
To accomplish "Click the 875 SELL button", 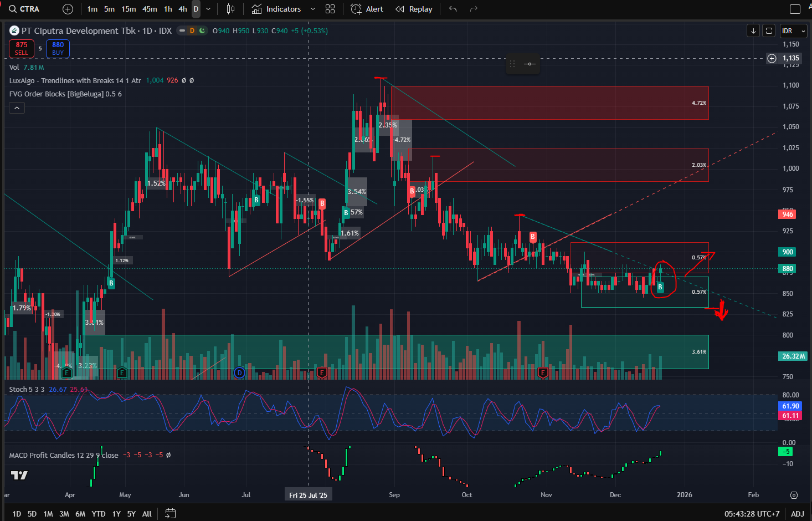I will click(22, 49).
